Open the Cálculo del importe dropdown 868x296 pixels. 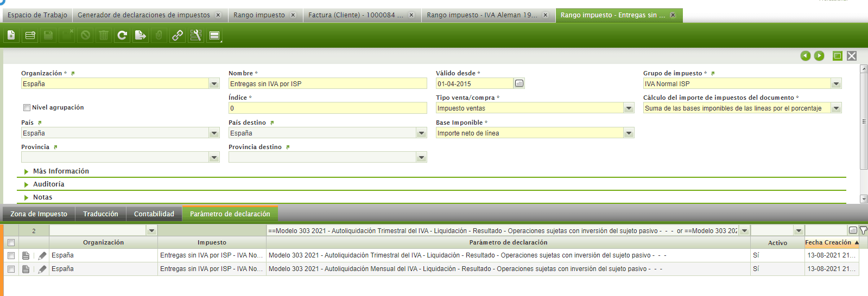coord(837,108)
